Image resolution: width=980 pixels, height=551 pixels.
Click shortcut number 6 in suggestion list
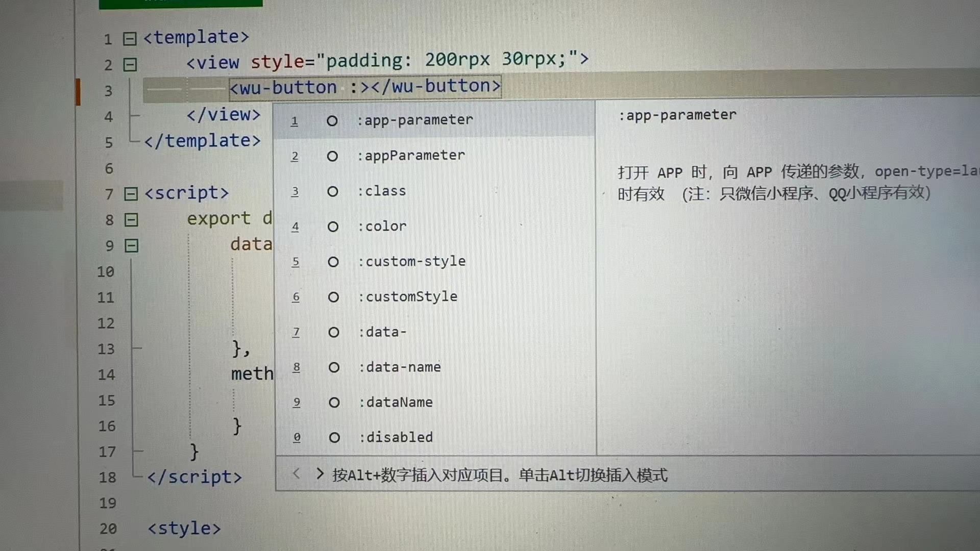[x=296, y=297]
